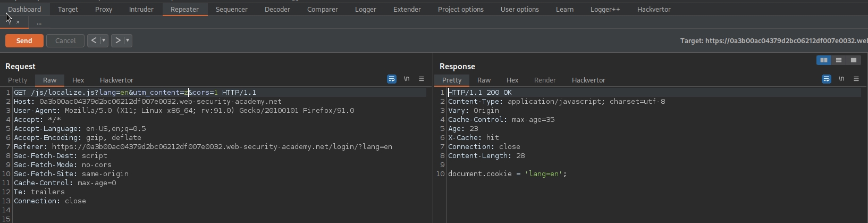Viewport: 868px width, 223px height.
Task: Open the Sequencer tab
Action: coord(232,9)
